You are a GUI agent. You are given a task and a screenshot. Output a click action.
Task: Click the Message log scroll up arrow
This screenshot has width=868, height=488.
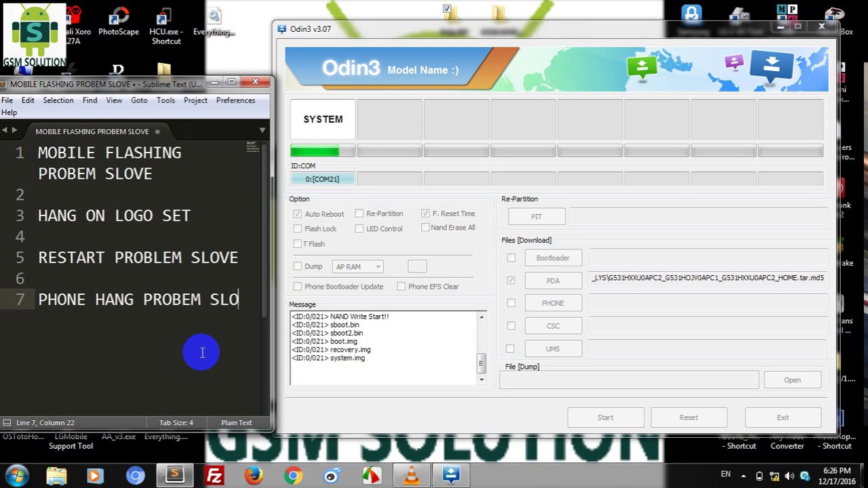tap(481, 317)
